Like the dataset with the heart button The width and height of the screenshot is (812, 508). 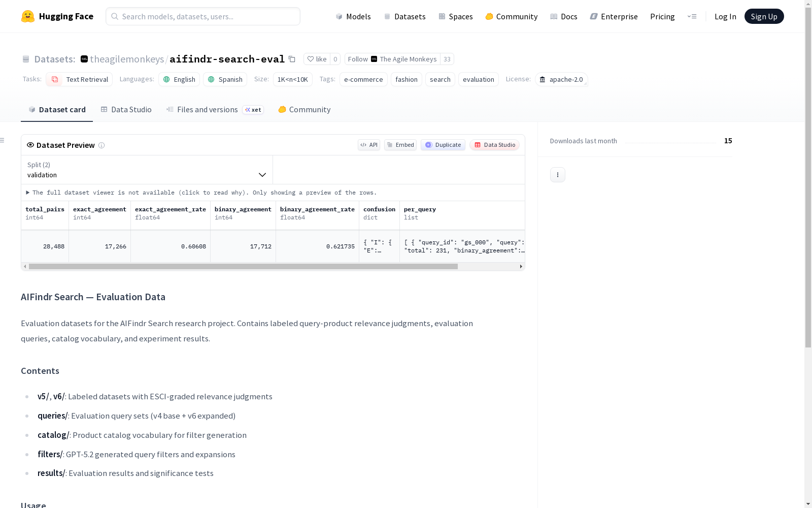click(317, 59)
